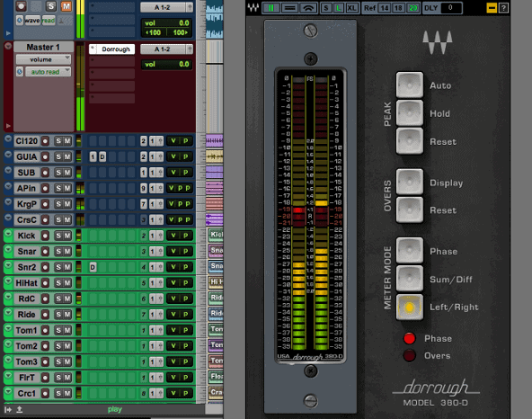Open the Dorrough insert on Master 1

pos(112,49)
